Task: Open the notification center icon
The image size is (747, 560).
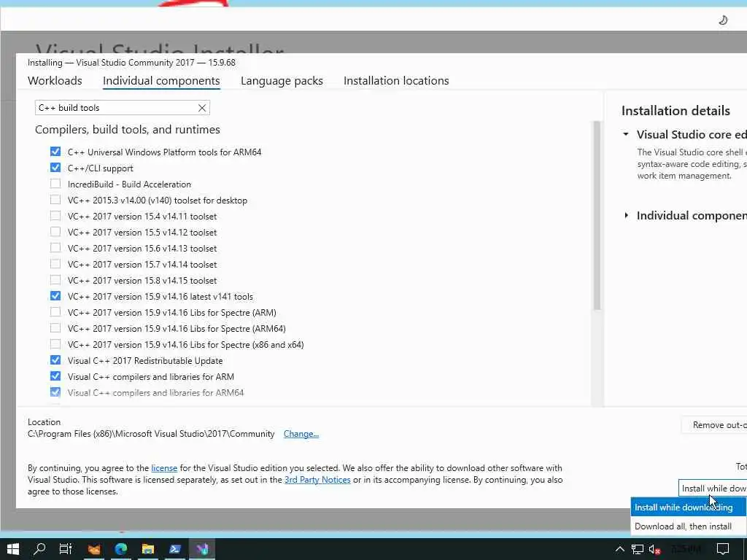Action: pyautogui.click(x=723, y=549)
